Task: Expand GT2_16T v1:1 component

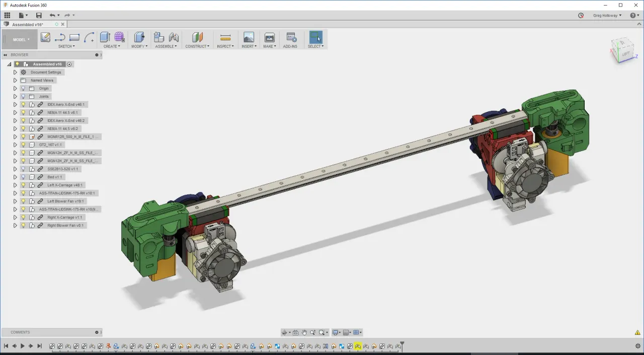Action: click(x=15, y=145)
